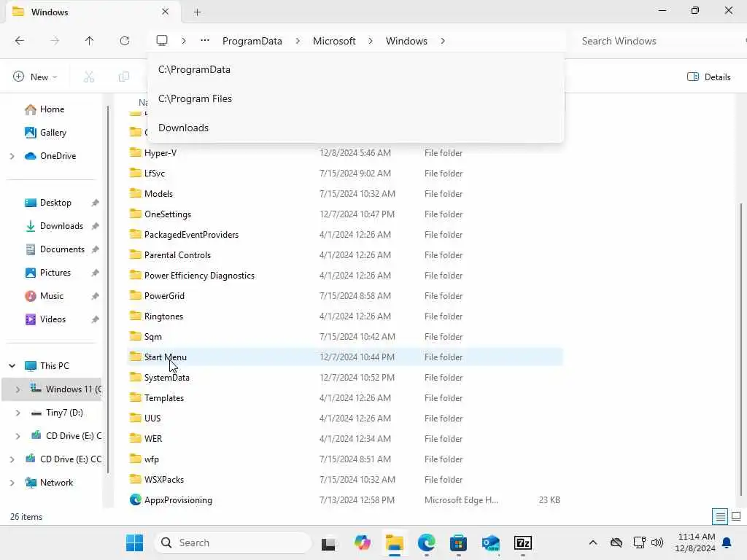Image resolution: width=747 pixels, height=560 pixels.
Task: Close the Windows tab
Action: click(x=166, y=12)
